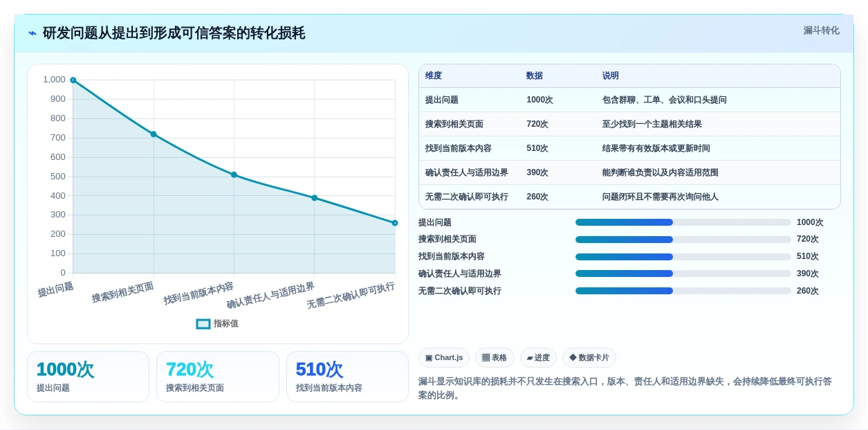Click the x-axis label 无需二次确认即可执行
Viewport: 868px width, 430px height.
351,296
